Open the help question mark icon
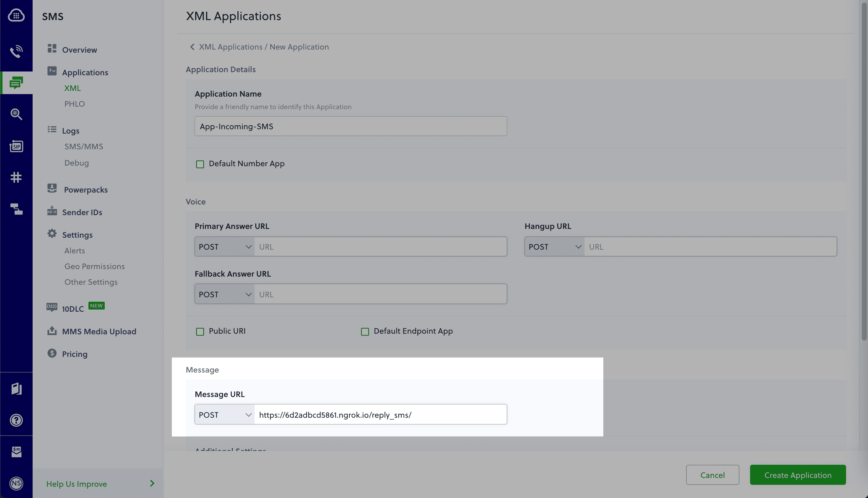Image resolution: width=868 pixels, height=498 pixels. tap(16, 420)
